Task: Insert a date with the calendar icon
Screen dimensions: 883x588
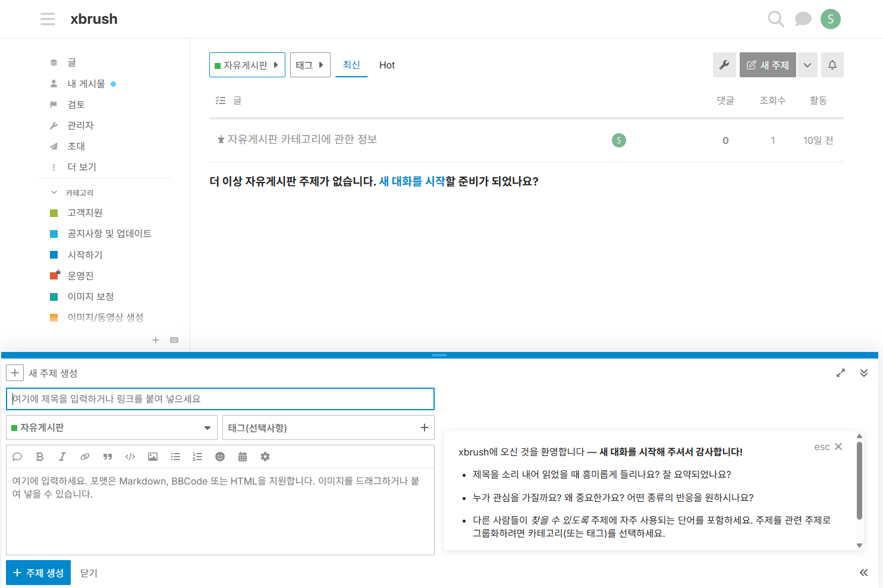Action: 242,456
